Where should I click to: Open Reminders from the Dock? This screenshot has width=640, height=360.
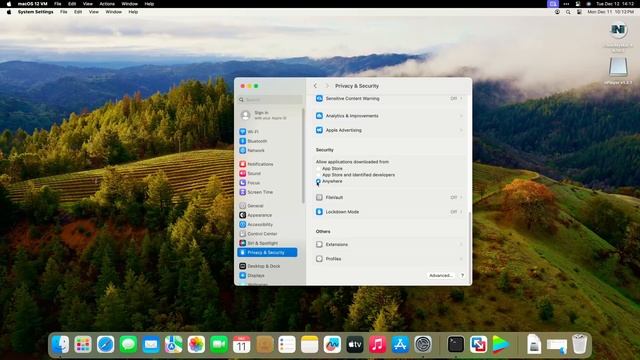coord(287,344)
